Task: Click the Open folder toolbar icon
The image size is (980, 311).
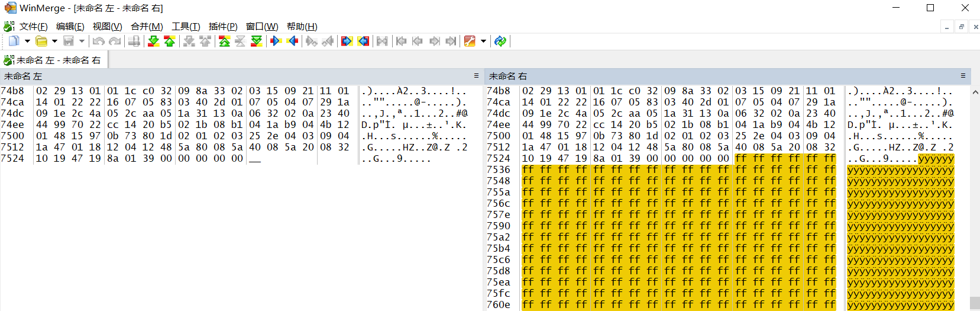Action: [x=41, y=41]
